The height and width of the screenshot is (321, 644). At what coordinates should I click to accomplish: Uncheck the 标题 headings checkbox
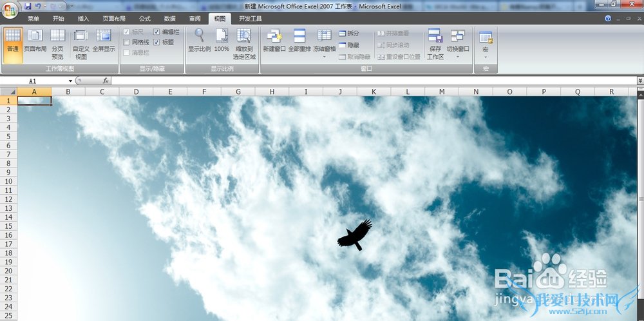point(156,42)
